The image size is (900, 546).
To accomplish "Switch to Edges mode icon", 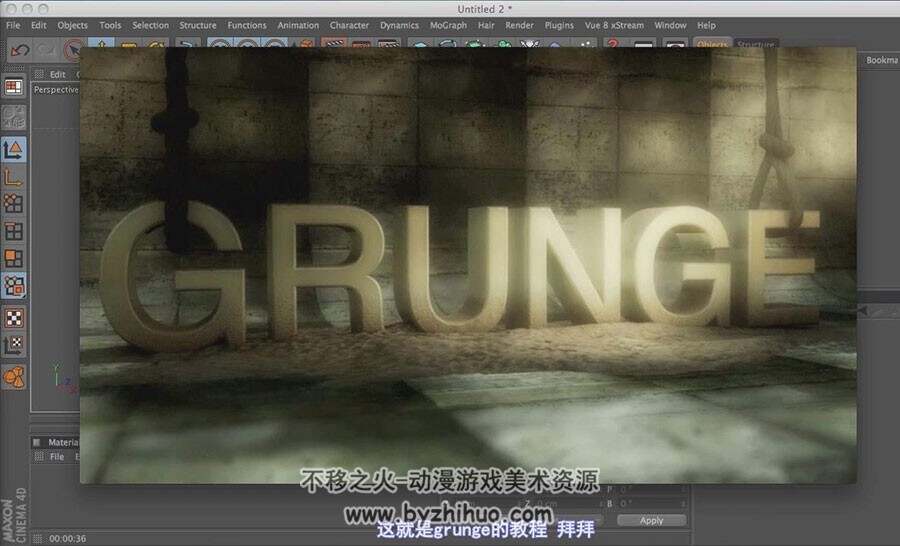I will click(x=13, y=231).
